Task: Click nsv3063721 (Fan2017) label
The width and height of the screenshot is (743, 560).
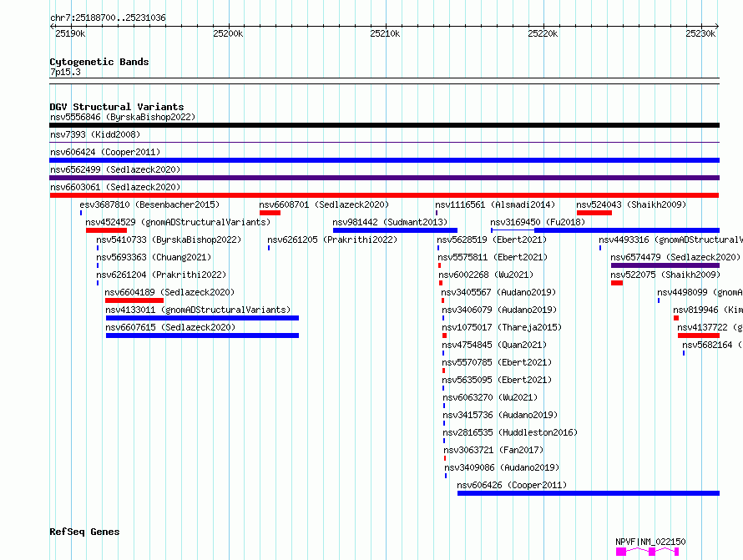Action: [x=493, y=450]
